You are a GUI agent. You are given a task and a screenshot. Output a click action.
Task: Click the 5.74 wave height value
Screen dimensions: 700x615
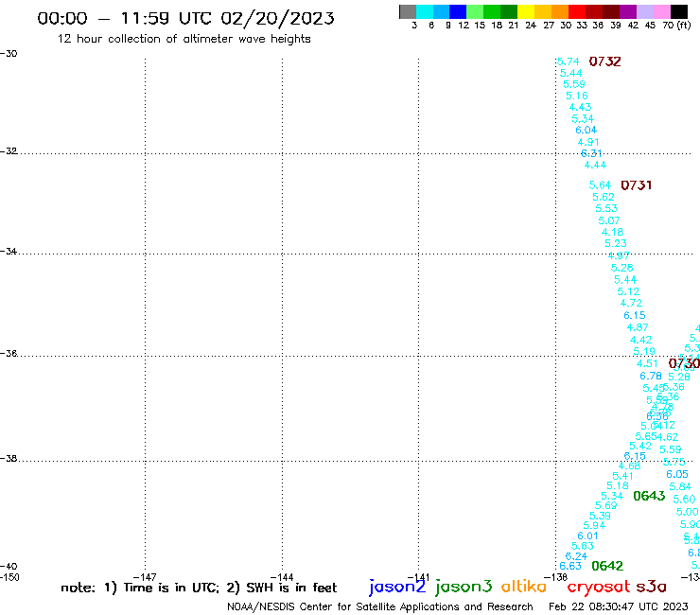tap(569, 61)
